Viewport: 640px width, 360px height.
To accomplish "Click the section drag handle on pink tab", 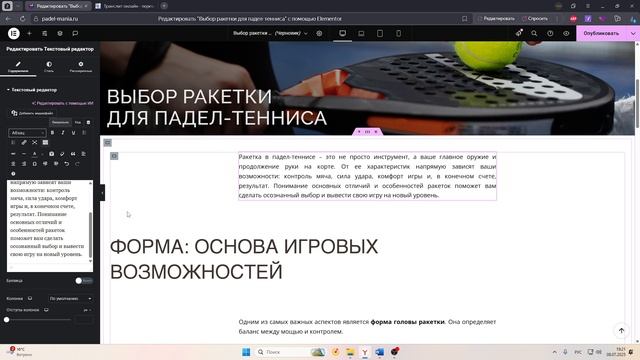I will 367,131.
